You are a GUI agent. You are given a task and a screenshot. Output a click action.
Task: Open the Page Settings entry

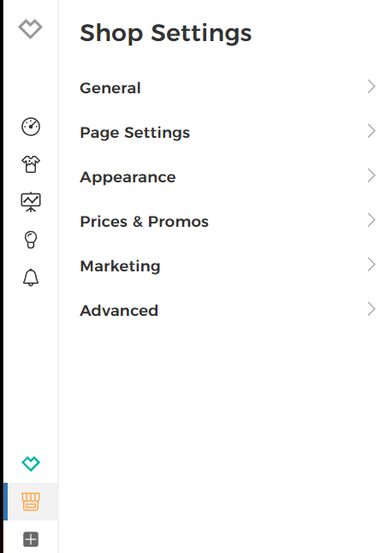(x=228, y=132)
